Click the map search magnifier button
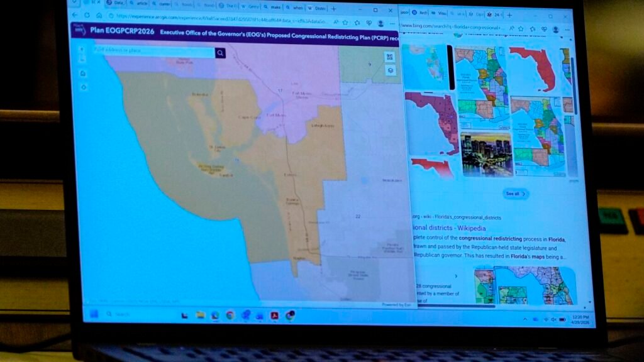The image size is (644, 362). coord(220,53)
